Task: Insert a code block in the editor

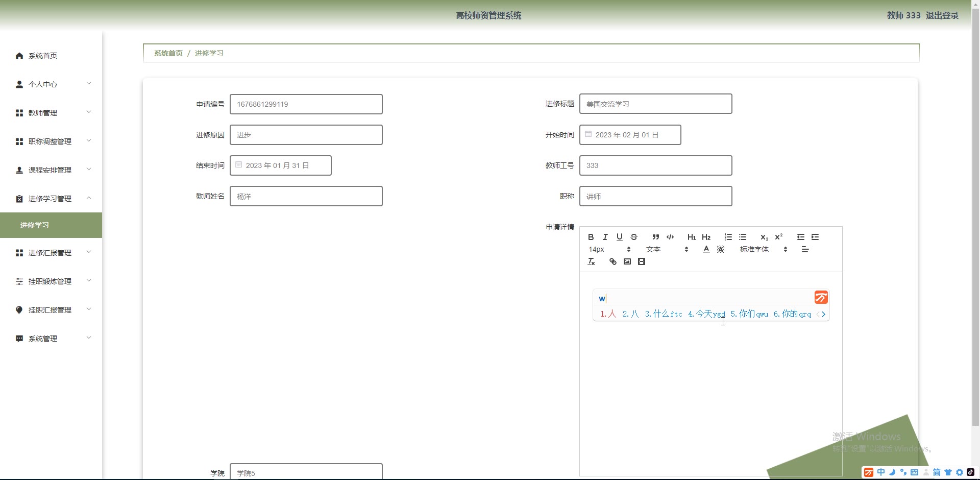Action: 670,237
